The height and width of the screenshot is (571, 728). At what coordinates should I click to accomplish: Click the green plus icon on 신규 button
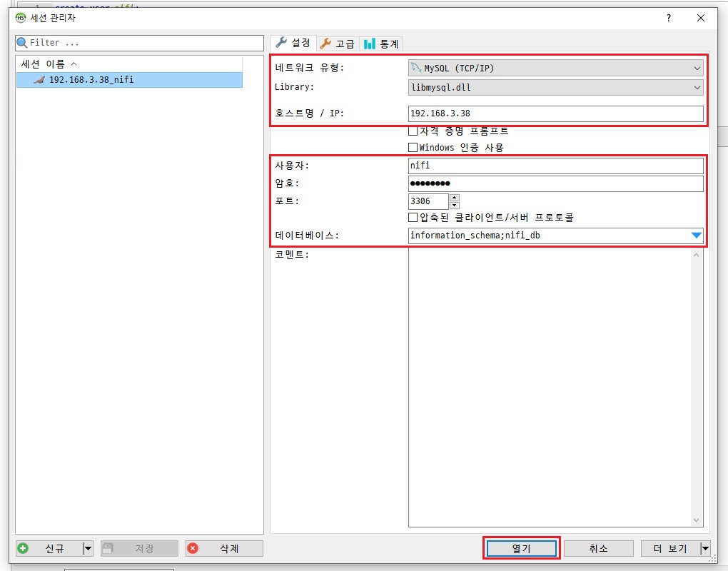click(23, 548)
